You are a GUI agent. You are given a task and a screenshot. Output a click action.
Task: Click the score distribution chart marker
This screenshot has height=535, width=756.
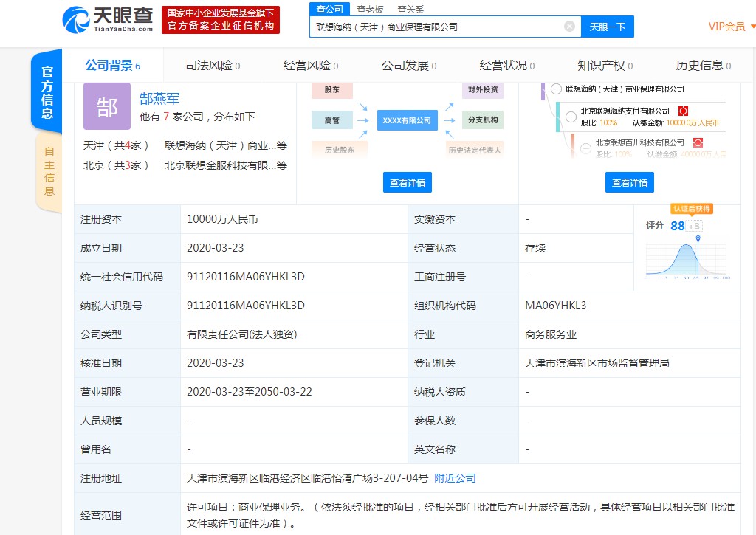[x=698, y=238]
